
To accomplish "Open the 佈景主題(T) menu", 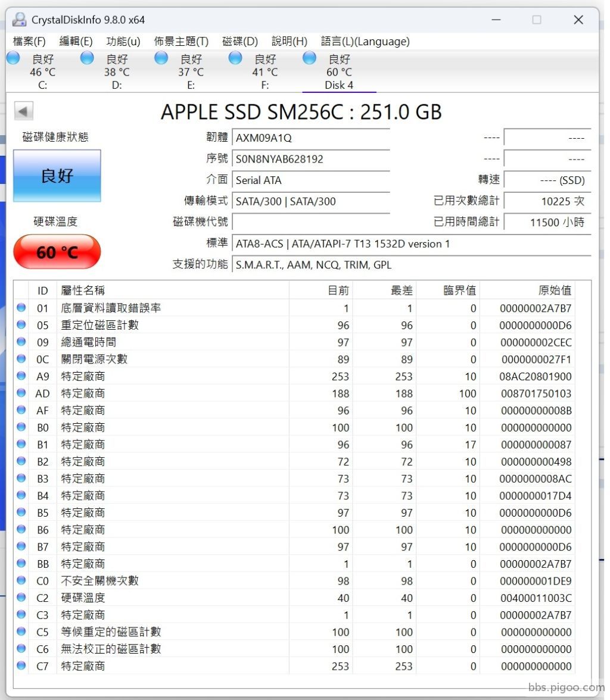I will [x=182, y=42].
